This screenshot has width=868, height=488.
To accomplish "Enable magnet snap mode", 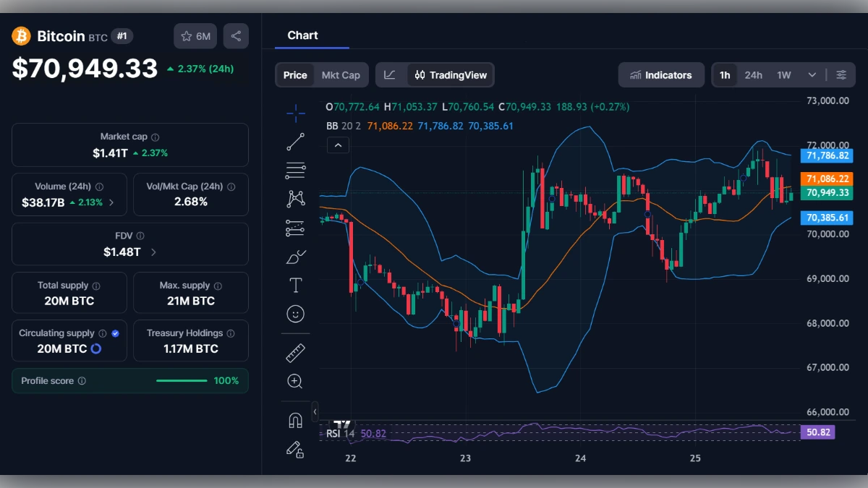I will (295, 419).
